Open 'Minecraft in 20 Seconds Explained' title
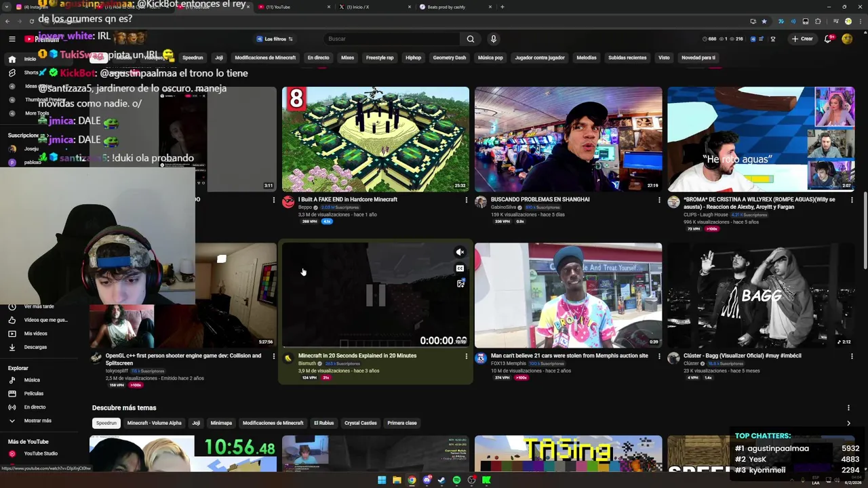 pyautogui.click(x=357, y=355)
